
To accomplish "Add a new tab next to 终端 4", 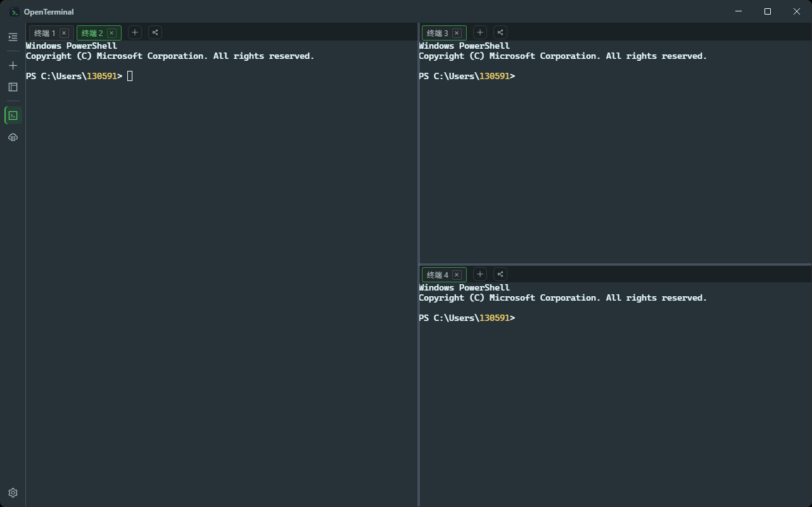I will click(x=480, y=274).
